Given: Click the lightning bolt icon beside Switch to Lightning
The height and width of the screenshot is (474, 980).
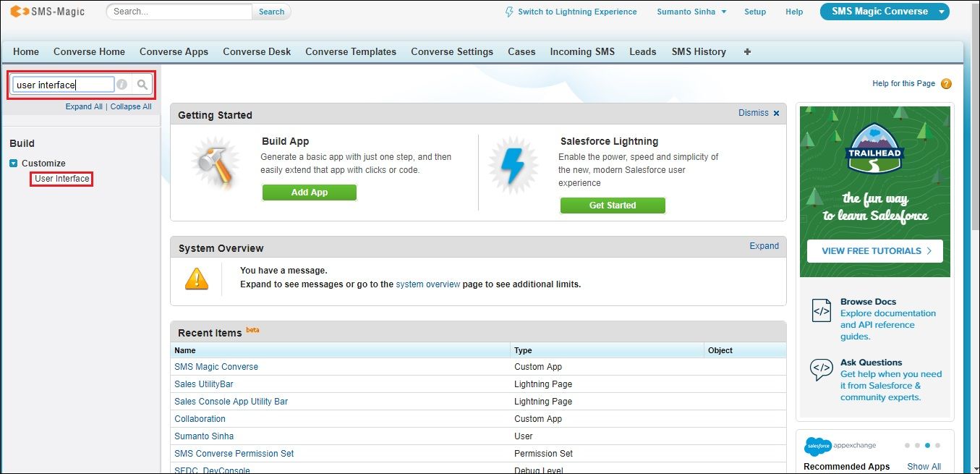Looking at the screenshot, I should click(x=509, y=12).
